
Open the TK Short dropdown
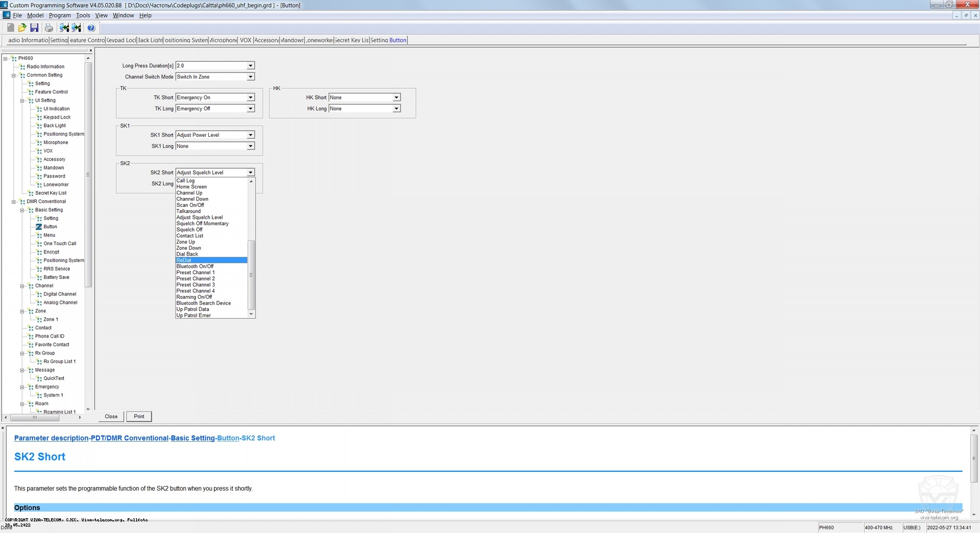251,98
